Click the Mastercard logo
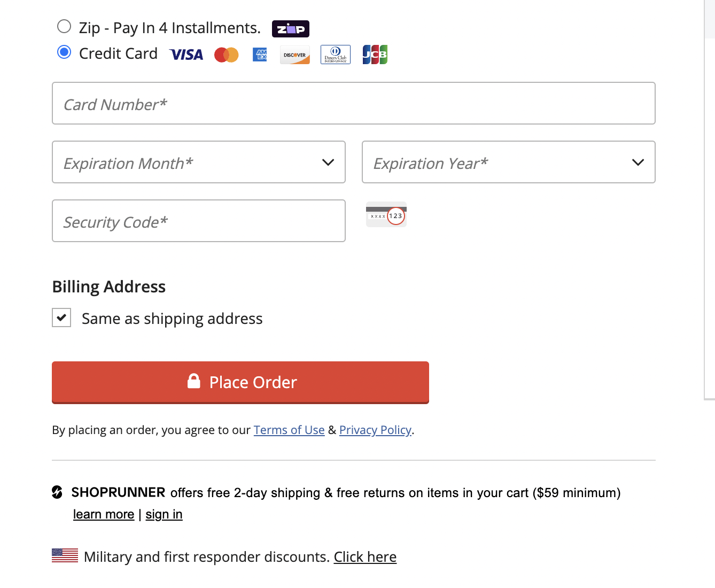Viewport: 715px width, 588px height. [226, 55]
